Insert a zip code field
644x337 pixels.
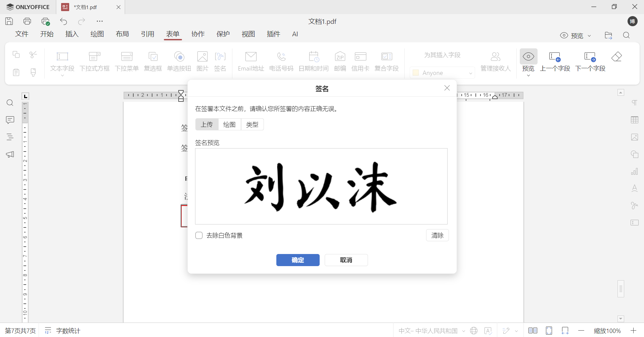340,61
